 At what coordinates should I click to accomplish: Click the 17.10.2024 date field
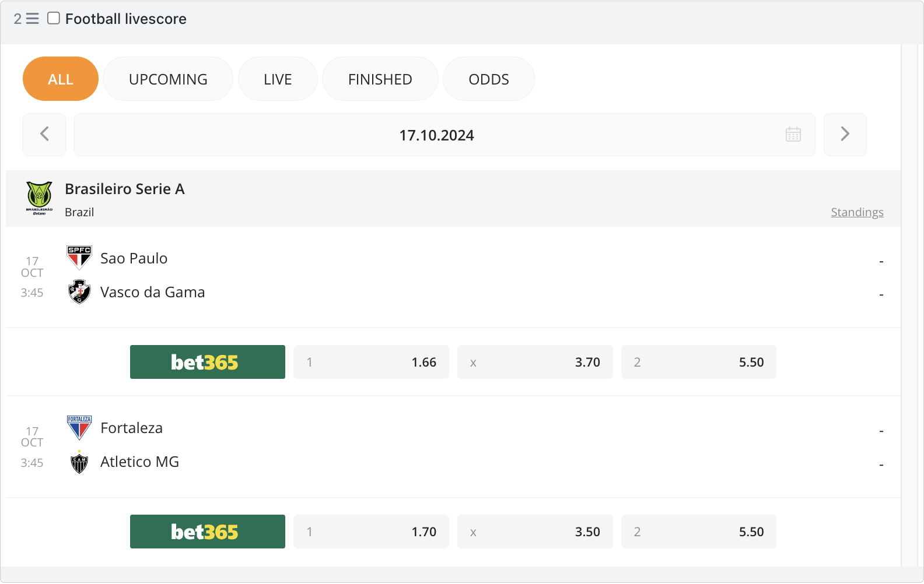pos(436,135)
